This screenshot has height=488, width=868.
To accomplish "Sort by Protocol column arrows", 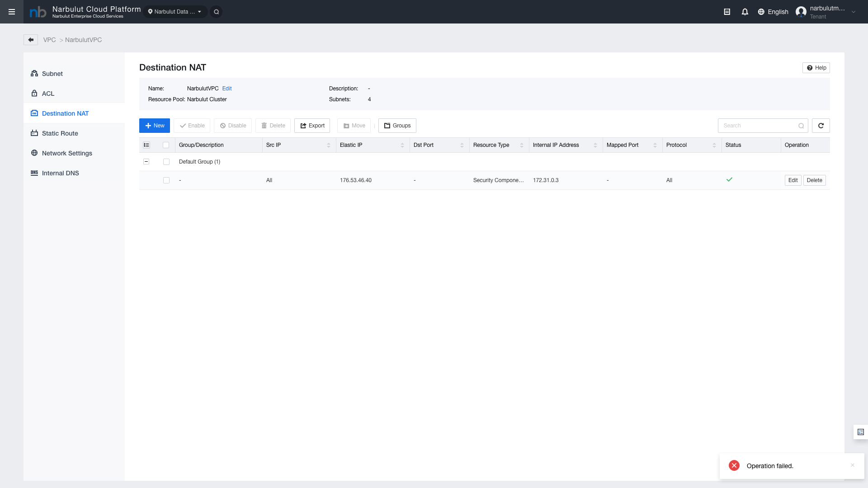I will click(x=714, y=145).
